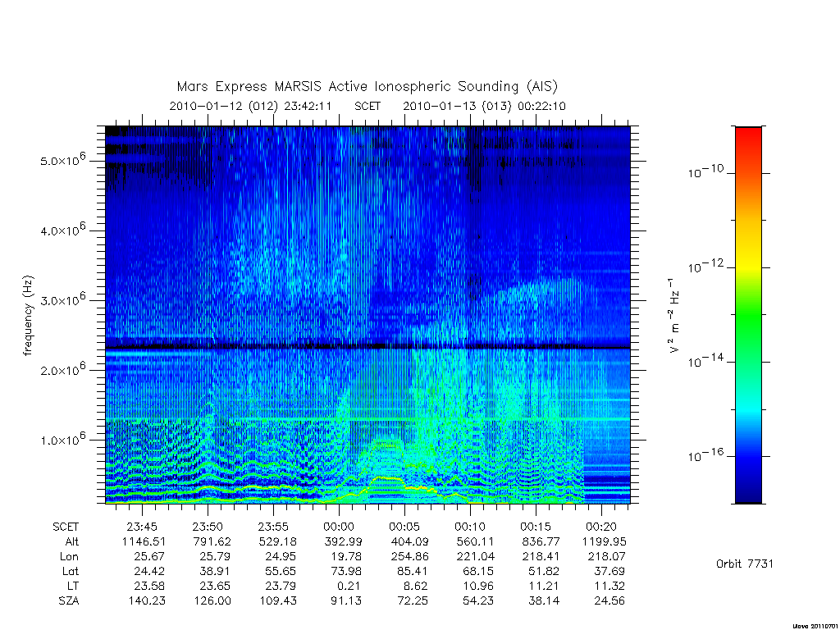Click the '3.0×10^6' frequency tick label
The width and height of the screenshot is (840, 630).
pos(62,299)
